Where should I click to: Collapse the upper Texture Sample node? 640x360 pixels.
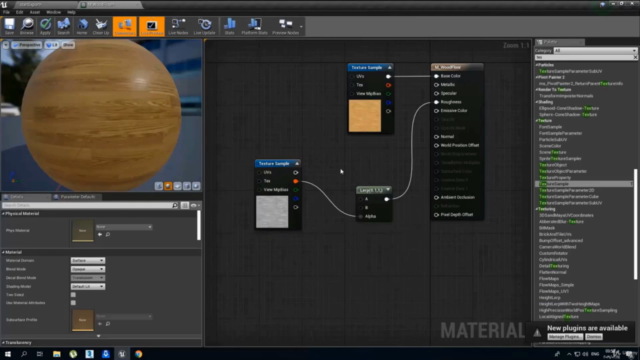coord(389,67)
